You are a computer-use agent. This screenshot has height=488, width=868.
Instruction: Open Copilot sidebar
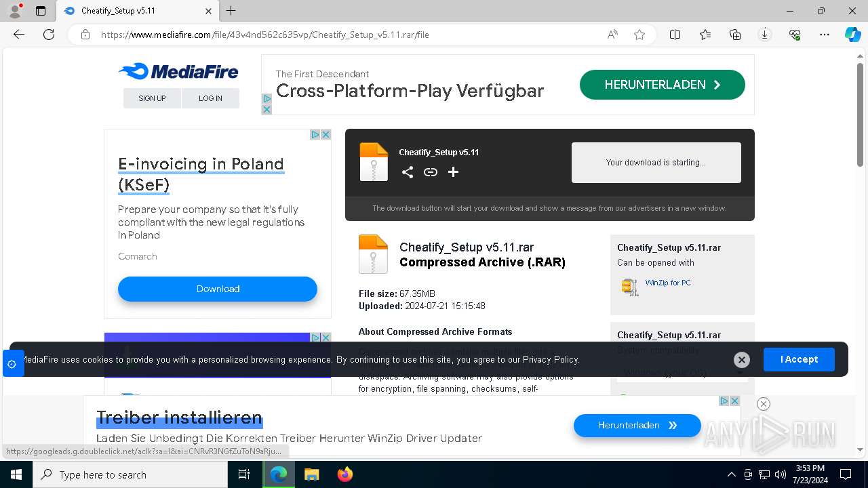click(852, 35)
